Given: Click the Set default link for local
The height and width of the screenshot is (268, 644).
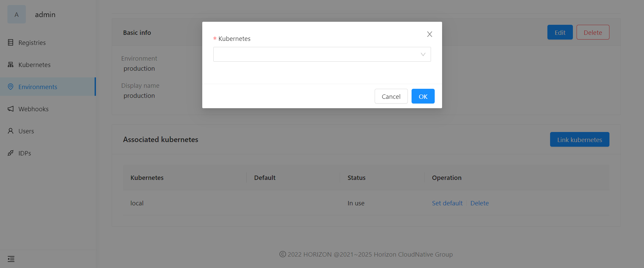Looking at the screenshot, I should pyautogui.click(x=447, y=203).
